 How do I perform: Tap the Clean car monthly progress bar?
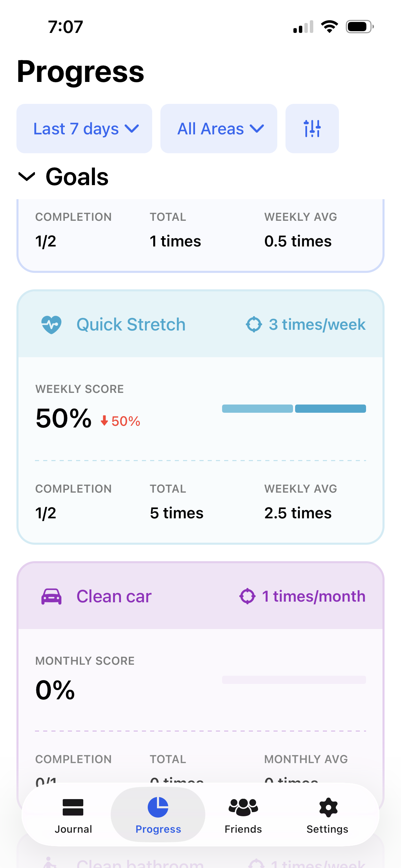pyautogui.click(x=294, y=680)
